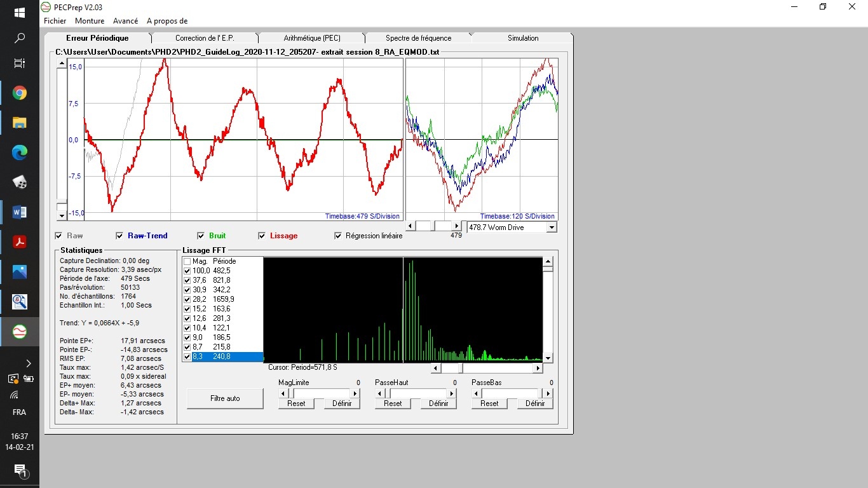
Task: Click the Filtre auto button
Action: (x=225, y=398)
